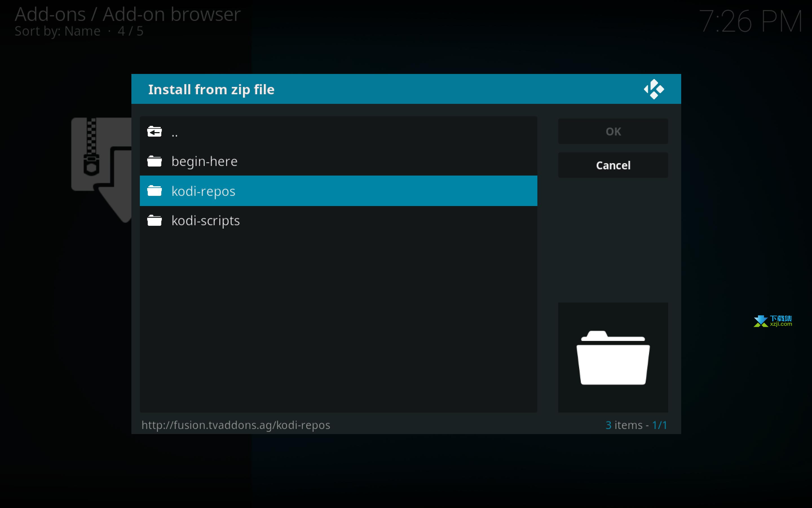
Task: Click the 'Sort by: Name' label
Action: tap(58, 31)
